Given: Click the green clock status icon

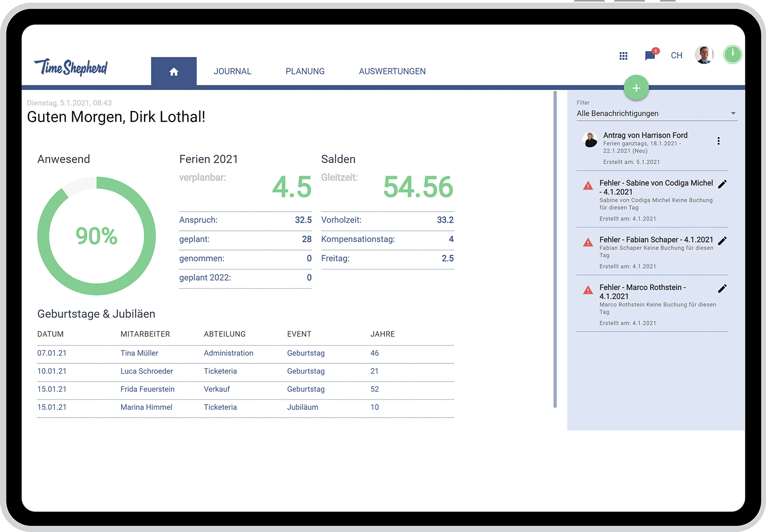Looking at the screenshot, I should tap(732, 55).
